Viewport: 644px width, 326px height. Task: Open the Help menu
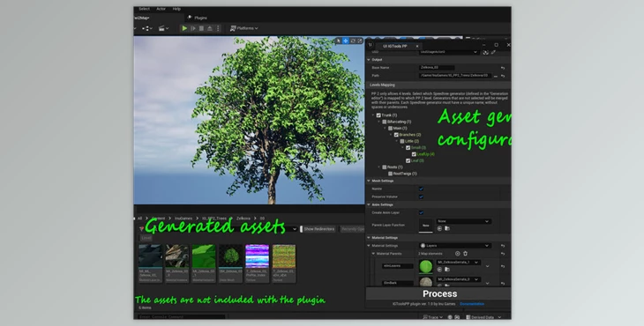176,9
